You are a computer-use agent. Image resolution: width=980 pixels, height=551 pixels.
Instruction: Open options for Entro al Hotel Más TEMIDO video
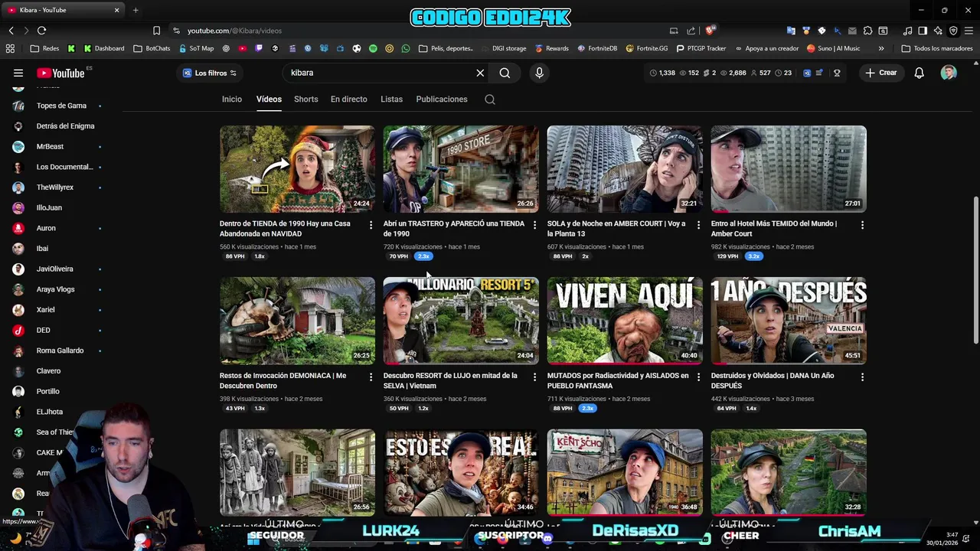[862, 225]
